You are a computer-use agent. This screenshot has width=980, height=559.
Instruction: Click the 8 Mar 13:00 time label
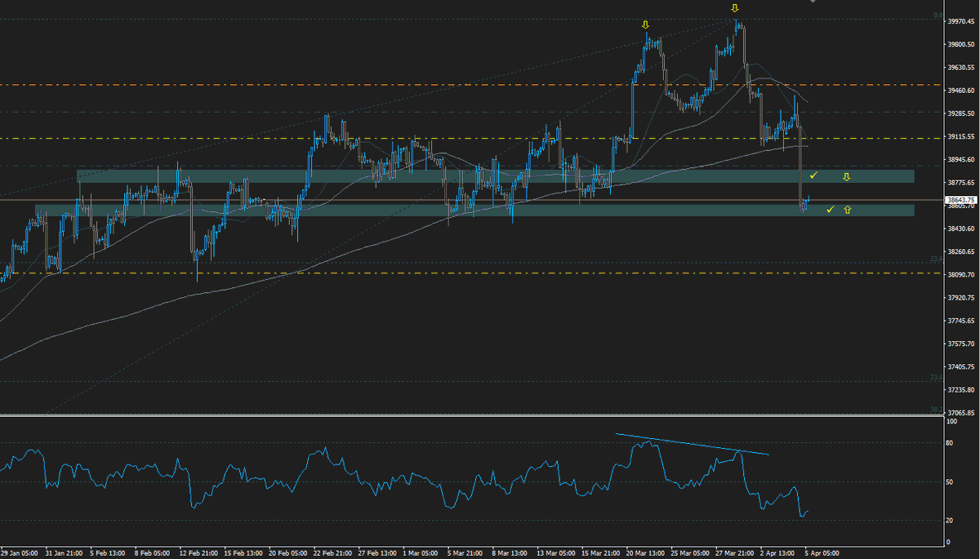pos(511,553)
